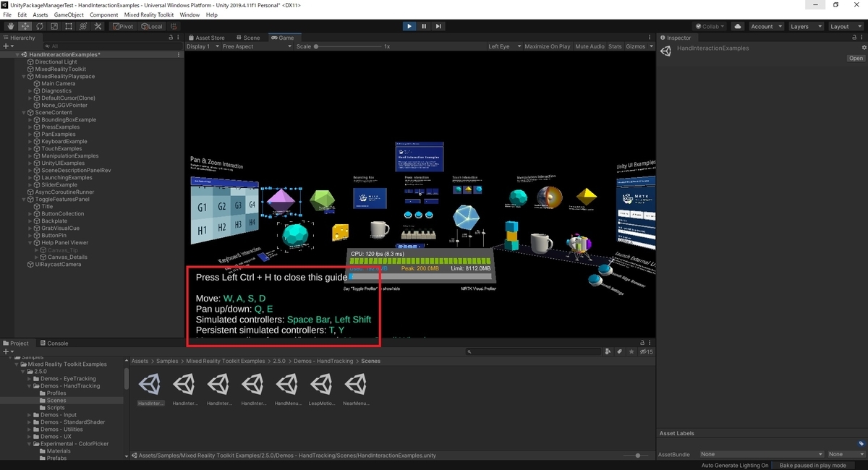
Task: Select NearMenu... scene asset thumbnail
Action: pyautogui.click(x=354, y=390)
